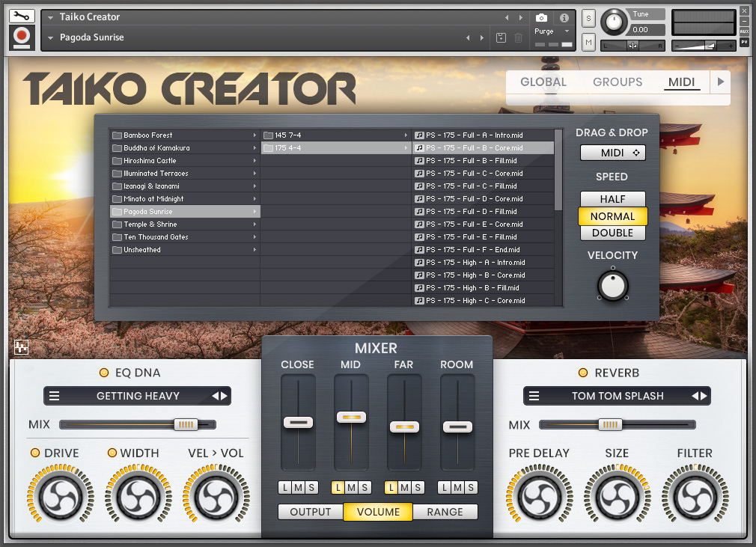The height and width of the screenshot is (547, 756).
Task: Select next snapshot arrow beside Pagoda Sunrise
Action: click(481, 37)
